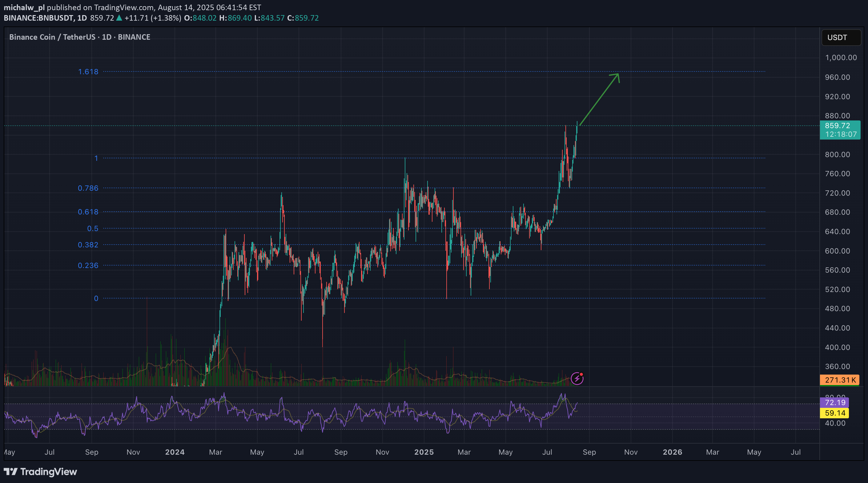The width and height of the screenshot is (868, 483).
Task: Select the Fibonacci level 0 label
Action: [x=96, y=298]
